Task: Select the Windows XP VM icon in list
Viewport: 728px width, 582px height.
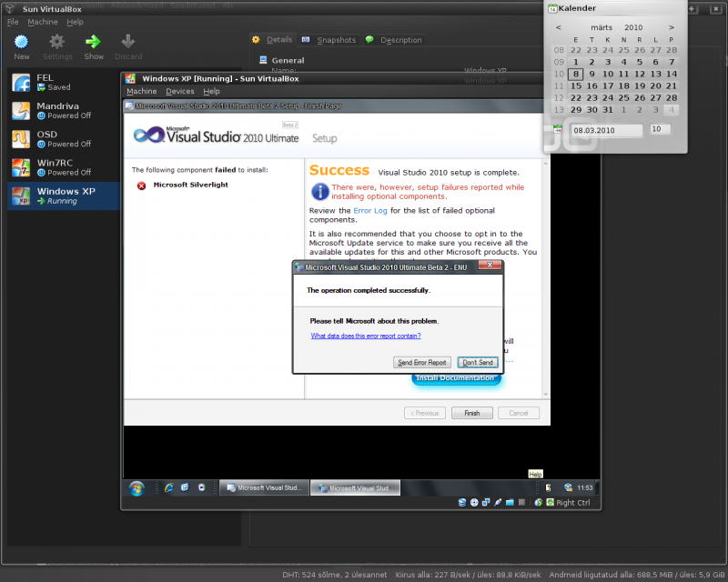Action: [21, 196]
